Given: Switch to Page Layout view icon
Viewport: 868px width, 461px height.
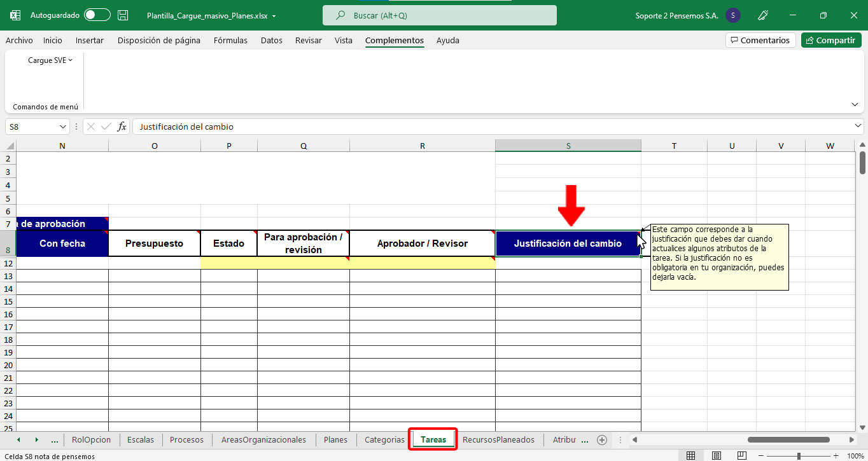Looking at the screenshot, I should 717,455.
